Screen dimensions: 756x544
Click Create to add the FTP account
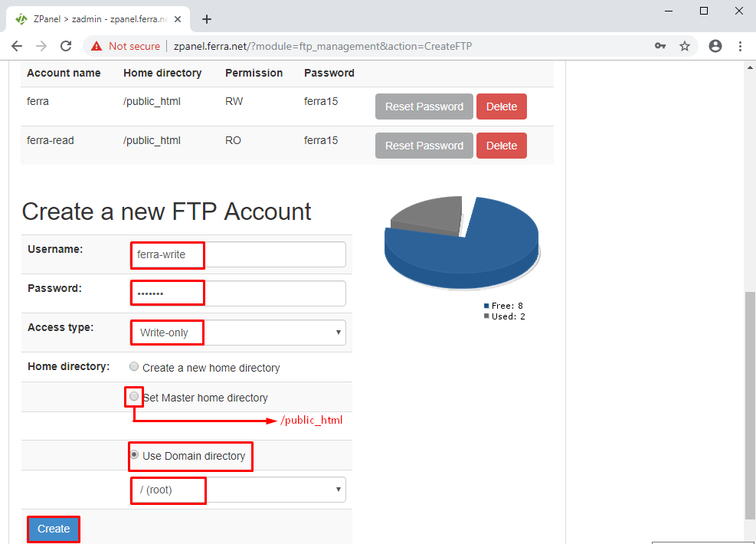pos(53,529)
